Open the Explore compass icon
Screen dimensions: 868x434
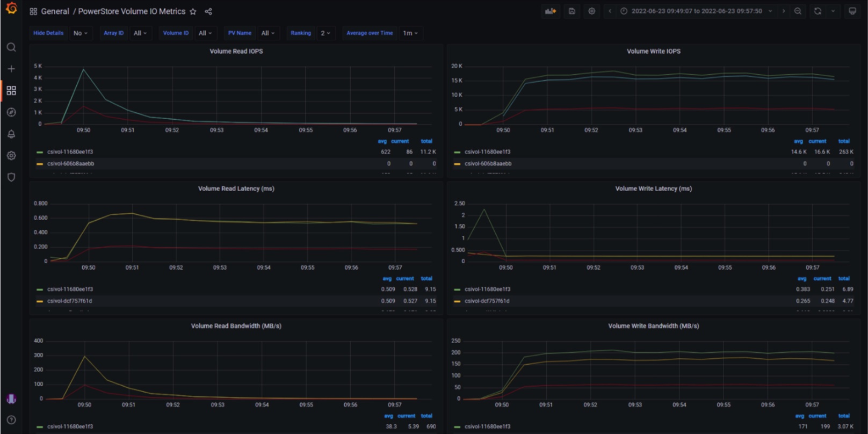[11, 112]
